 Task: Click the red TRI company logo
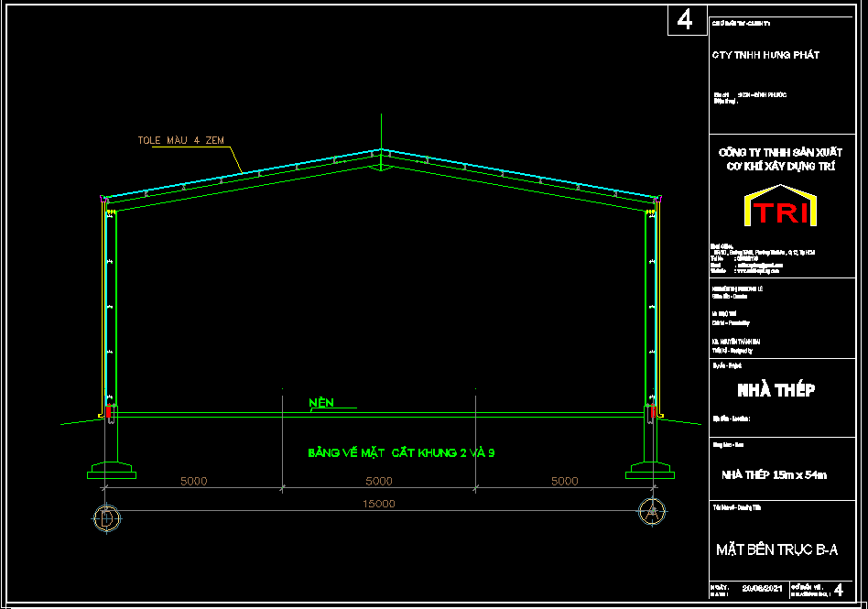click(780, 206)
